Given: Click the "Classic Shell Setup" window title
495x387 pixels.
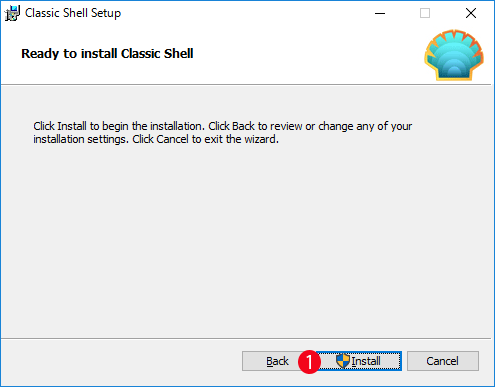Looking at the screenshot, I should coord(73,13).
